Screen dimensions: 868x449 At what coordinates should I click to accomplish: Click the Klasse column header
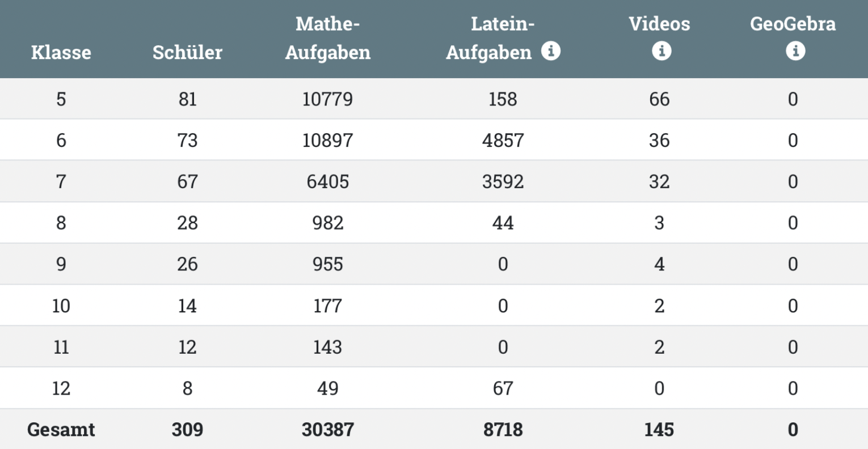[x=61, y=52]
